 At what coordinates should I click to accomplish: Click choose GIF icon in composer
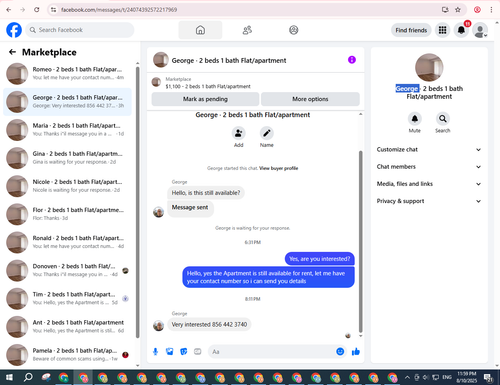click(x=198, y=351)
